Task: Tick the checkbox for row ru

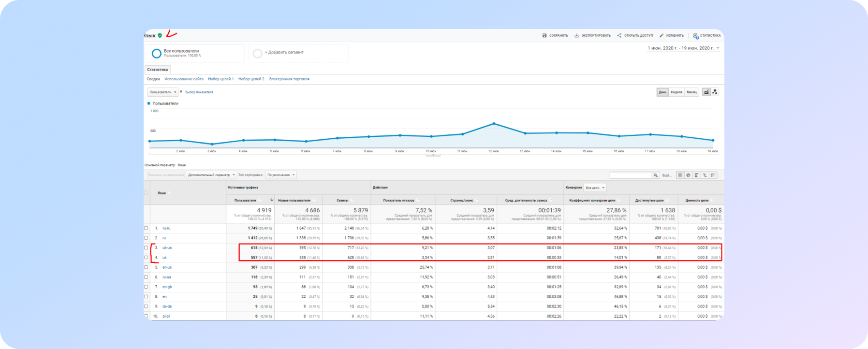Action: pos(146,238)
